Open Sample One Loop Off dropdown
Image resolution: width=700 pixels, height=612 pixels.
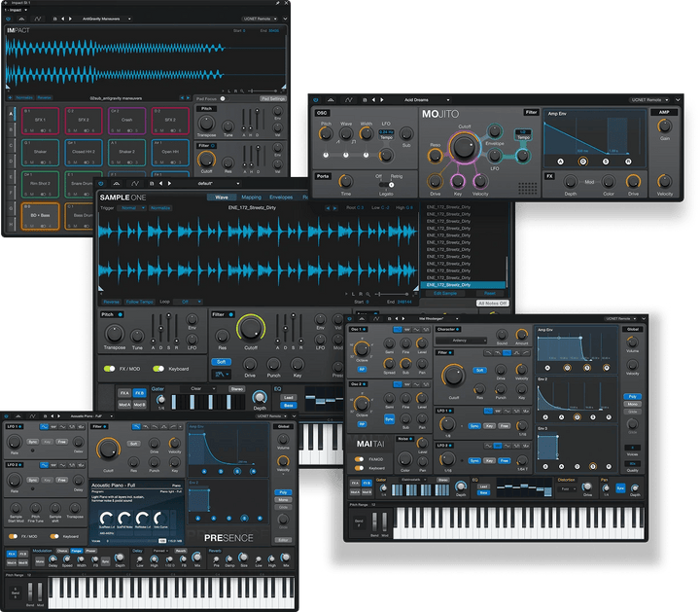tap(188, 302)
